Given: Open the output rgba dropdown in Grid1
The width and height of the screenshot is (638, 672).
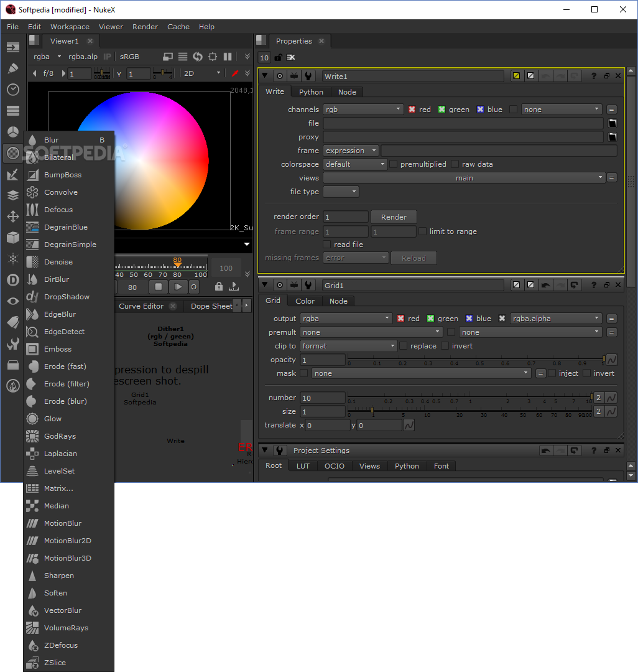Looking at the screenshot, I should point(346,319).
